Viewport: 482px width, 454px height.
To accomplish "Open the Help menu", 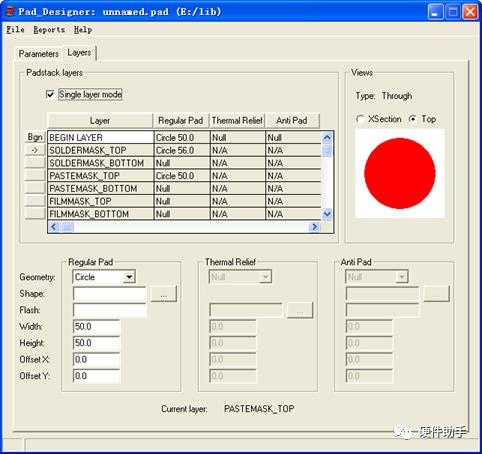I will (x=83, y=30).
